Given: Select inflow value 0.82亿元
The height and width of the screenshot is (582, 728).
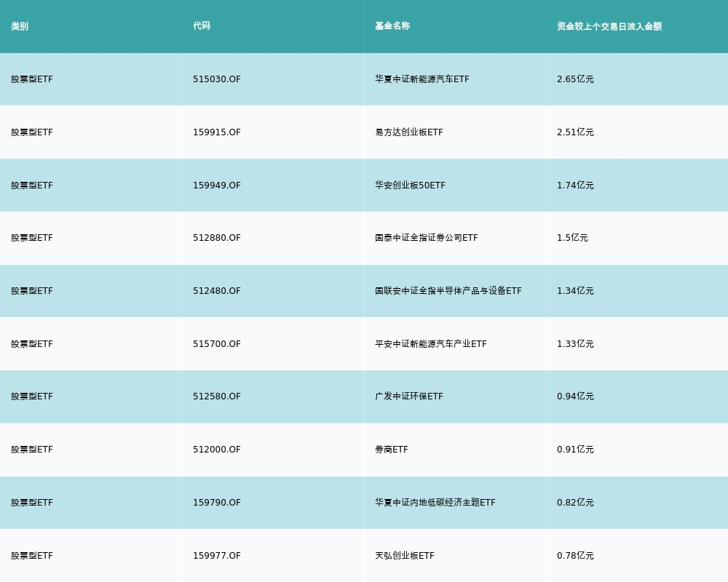Looking at the screenshot, I should (575, 502).
